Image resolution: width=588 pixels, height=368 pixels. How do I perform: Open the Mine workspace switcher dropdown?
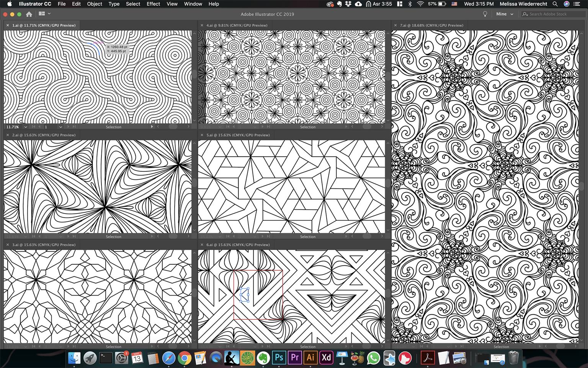[x=505, y=14]
